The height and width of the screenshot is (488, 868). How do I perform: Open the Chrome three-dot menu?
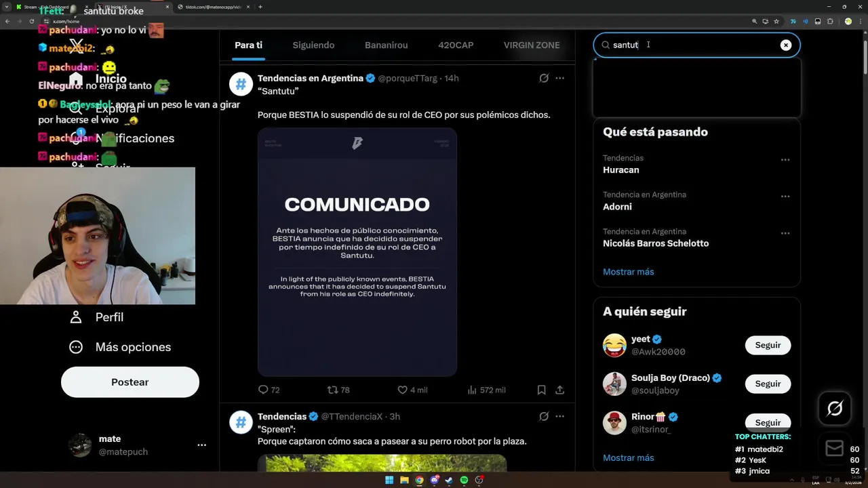860,21
